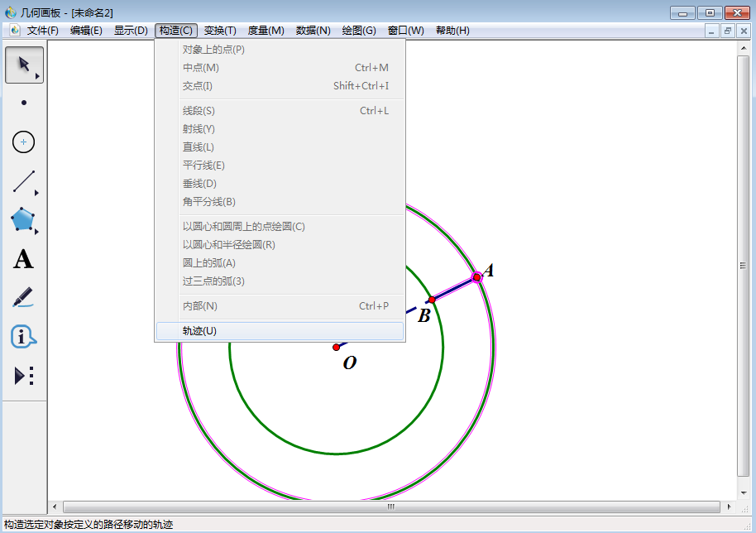Open the 变换(T) menu
756x533 pixels.
pos(220,31)
